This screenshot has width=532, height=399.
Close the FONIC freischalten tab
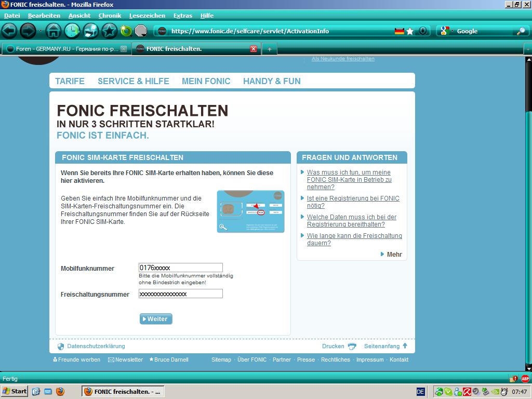tap(254, 49)
